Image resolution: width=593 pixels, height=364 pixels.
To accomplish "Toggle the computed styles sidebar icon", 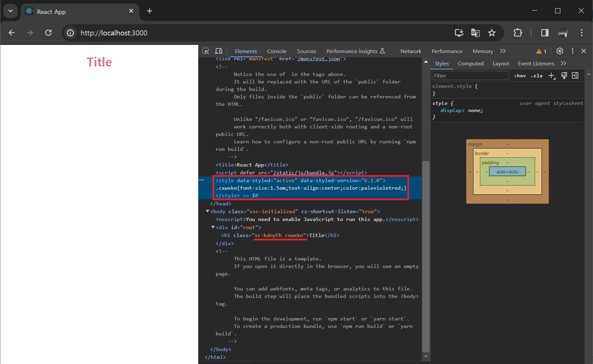I will coord(575,76).
